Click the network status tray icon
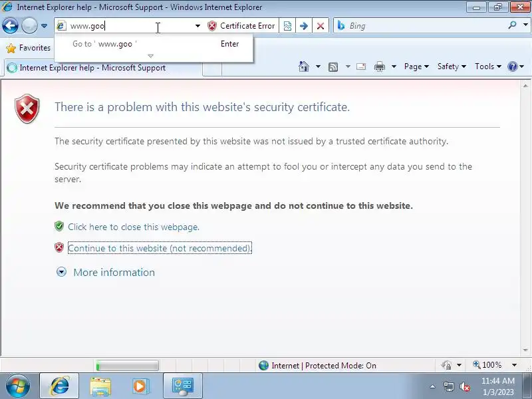Screen dimensions: 532x399 click(448, 386)
